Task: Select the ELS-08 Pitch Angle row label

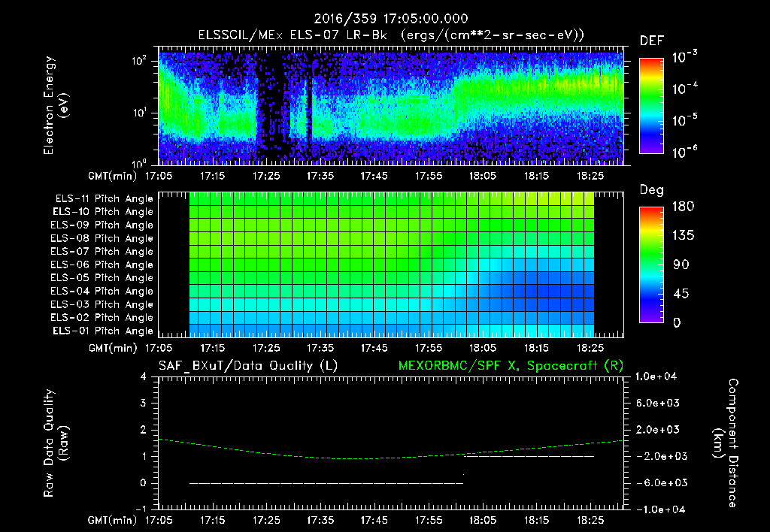Action: click(102, 238)
